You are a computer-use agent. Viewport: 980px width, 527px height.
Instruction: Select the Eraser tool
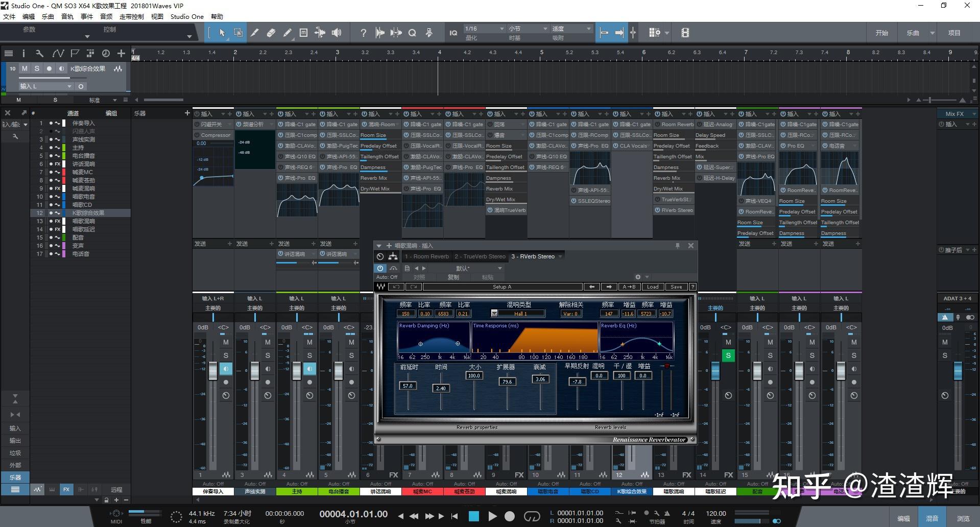coord(271,32)
